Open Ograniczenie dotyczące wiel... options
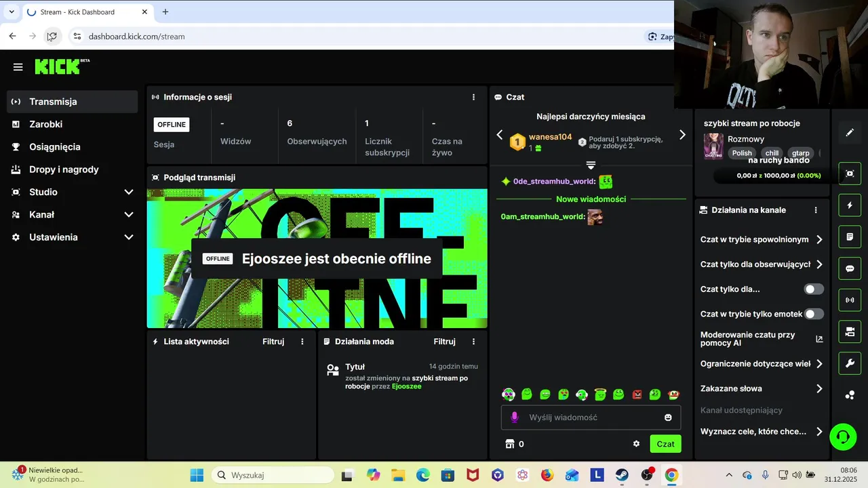Image resolution: width=868 pixels, height=488 pixels. pos(761,364)
